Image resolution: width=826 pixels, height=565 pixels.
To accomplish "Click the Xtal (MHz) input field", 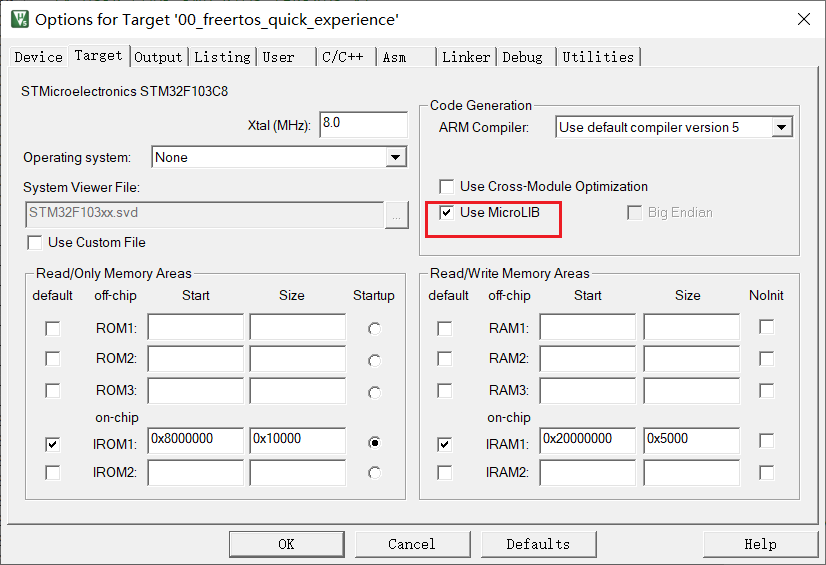I will click(x=363, y=124).
